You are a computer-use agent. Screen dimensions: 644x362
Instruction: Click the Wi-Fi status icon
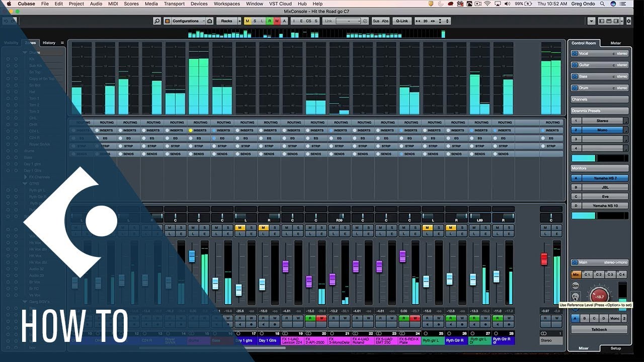point(487,4)
